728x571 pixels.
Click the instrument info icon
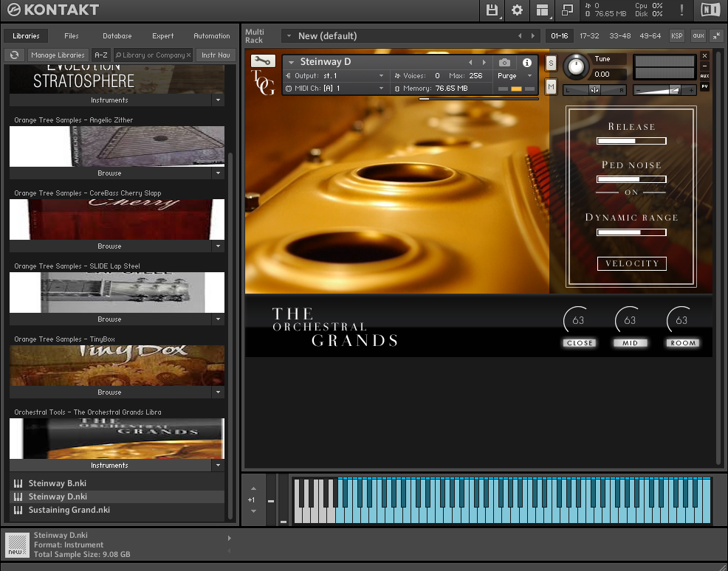pos(527,62)
